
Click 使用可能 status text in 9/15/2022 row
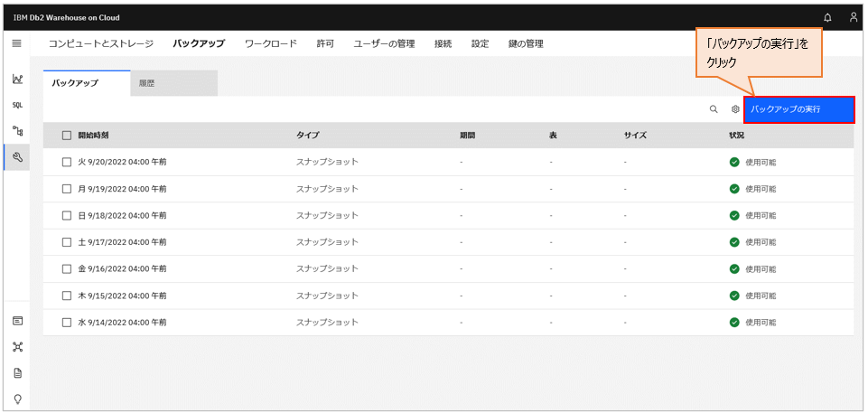(x=761, y=296)
